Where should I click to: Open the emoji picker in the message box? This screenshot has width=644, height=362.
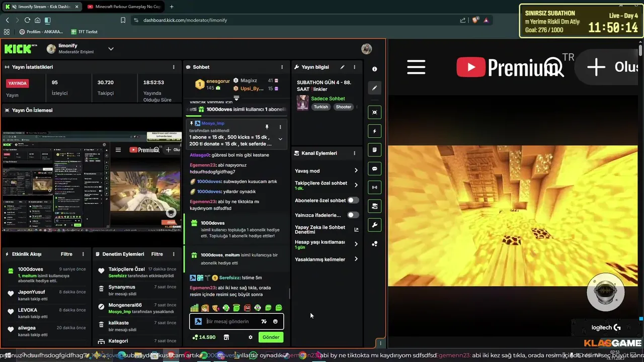[x=275, y=321]
